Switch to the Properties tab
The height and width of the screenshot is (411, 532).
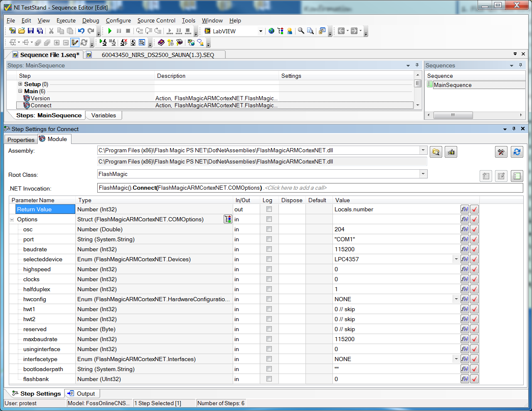click(x=21, y=140)
